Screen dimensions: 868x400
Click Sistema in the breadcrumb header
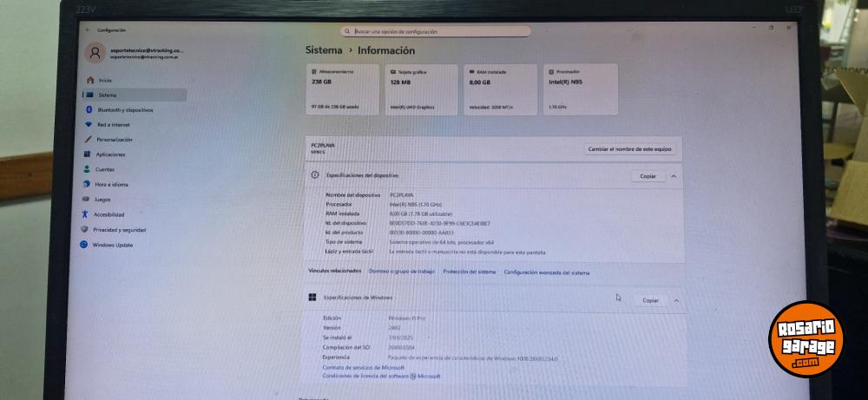324,50
